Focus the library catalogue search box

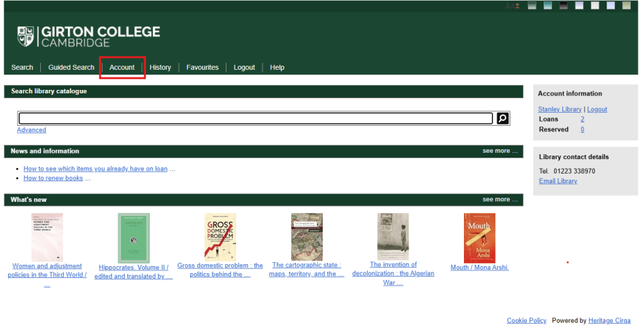255,118
